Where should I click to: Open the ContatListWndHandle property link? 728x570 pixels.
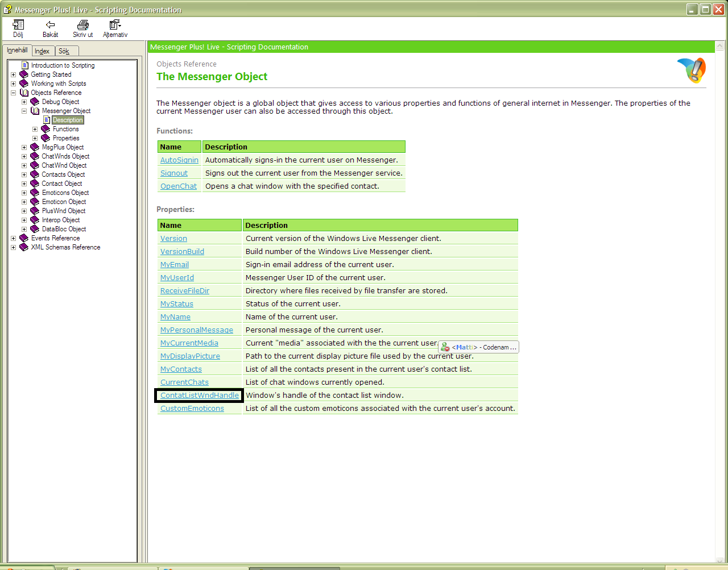pyautogui.click(x=200, y=396)
